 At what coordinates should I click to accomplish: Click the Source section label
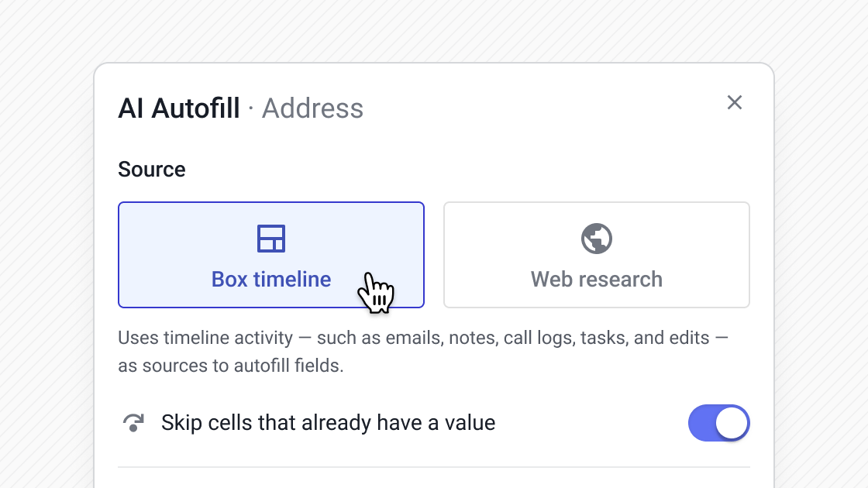pos(151,169)
